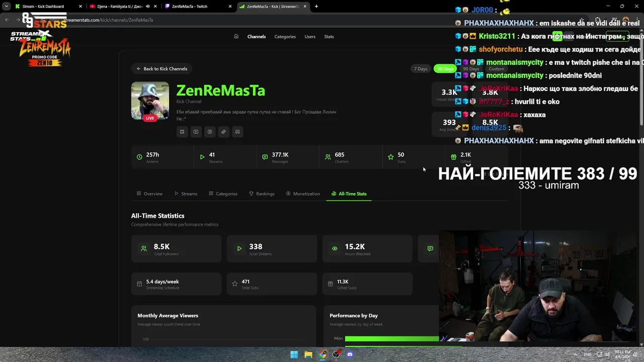This screenshot has width=644, height=362.
Task: Open the YouTube social icon under ZenReMasTa
Action: pyautogui.click(x=196, y=132)
